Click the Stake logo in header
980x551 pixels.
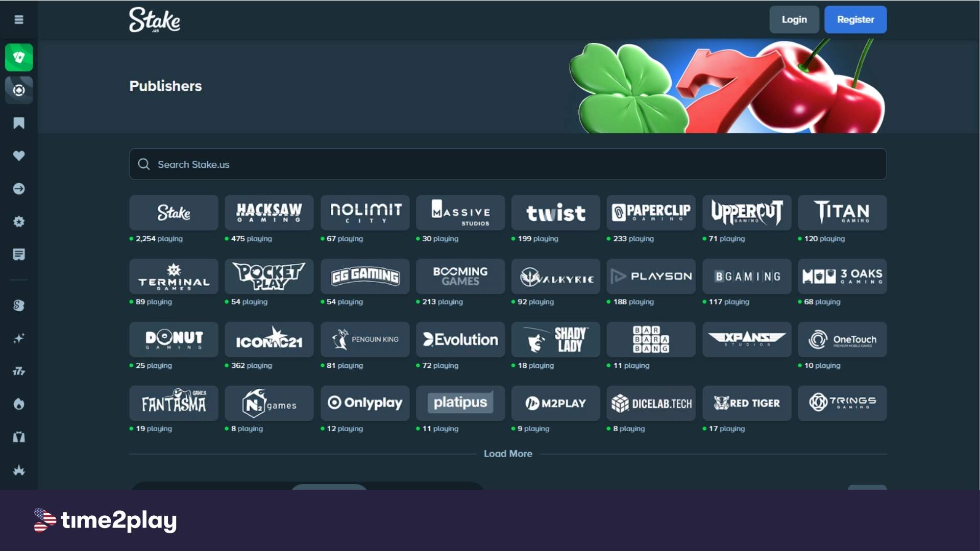click(155, 20)
